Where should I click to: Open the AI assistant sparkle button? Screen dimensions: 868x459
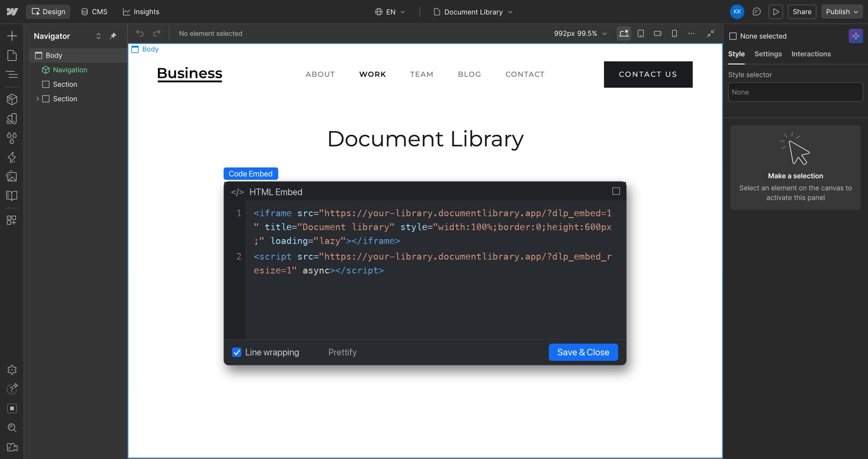[x=856, y=36]
